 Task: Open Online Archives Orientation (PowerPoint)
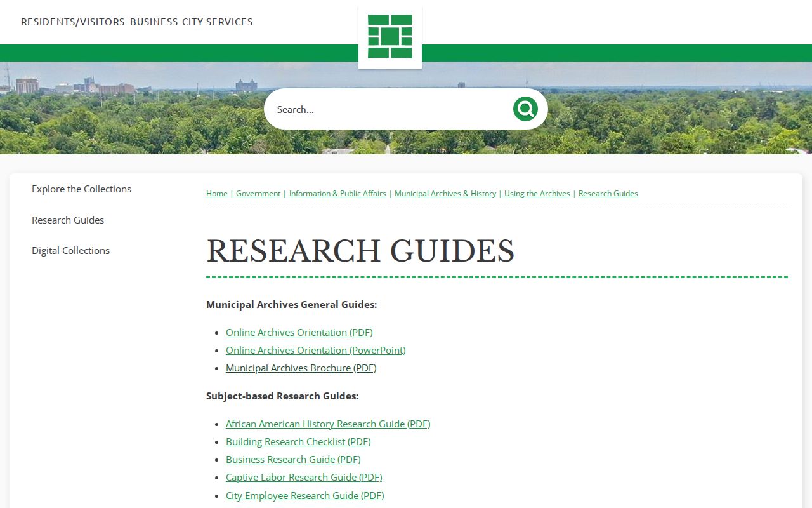(x=316, y=351)
